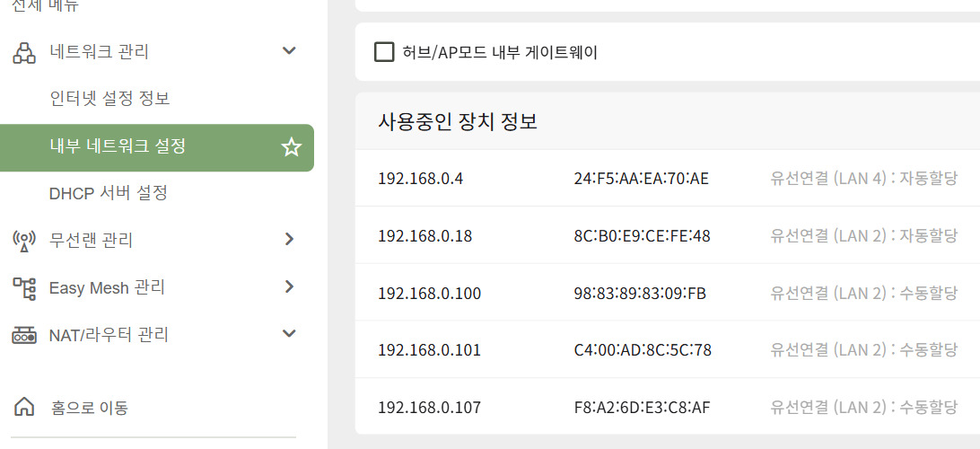Click the 192.168.0.100 IP address
This screenshot has width=980, height=449.
[x=429, y=294]
